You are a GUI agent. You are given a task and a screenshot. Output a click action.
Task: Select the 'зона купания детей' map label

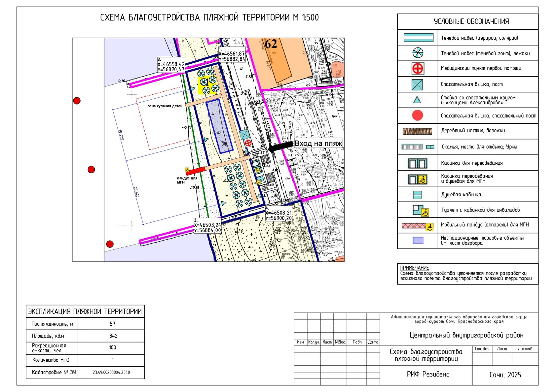[165, 106]
